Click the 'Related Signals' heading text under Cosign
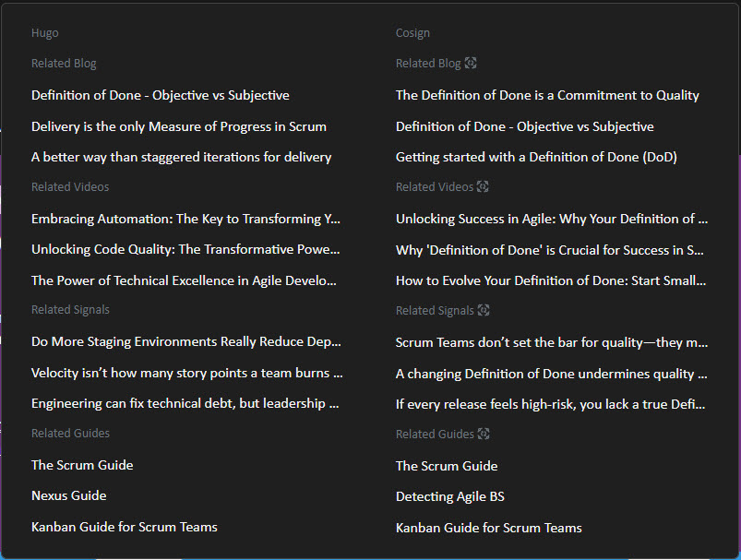This screenshot has width=741, height=560. [x=435, y=311]
